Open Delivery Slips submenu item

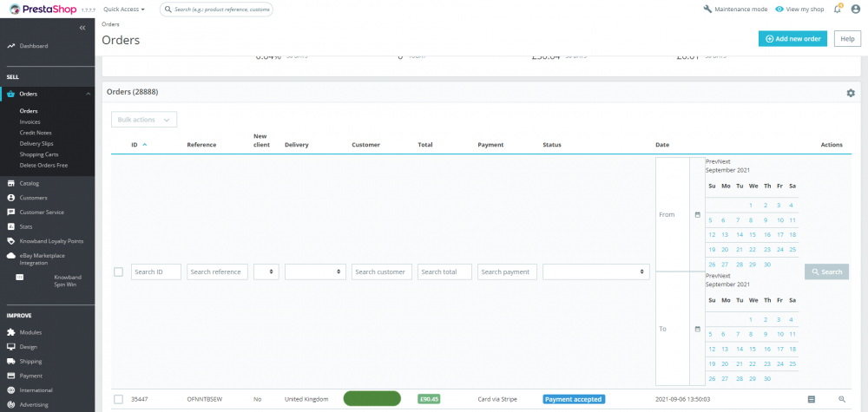pyautogui.click(x=36, y=143)
